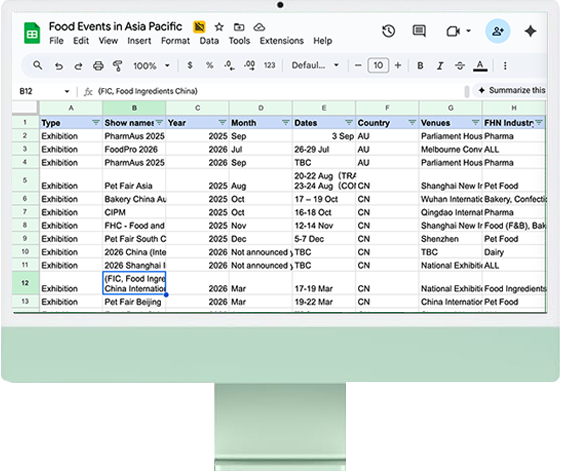The height and width of the screenshot is (471, 562).
Task: Click the Summarize this button
Action: point(511,90)
